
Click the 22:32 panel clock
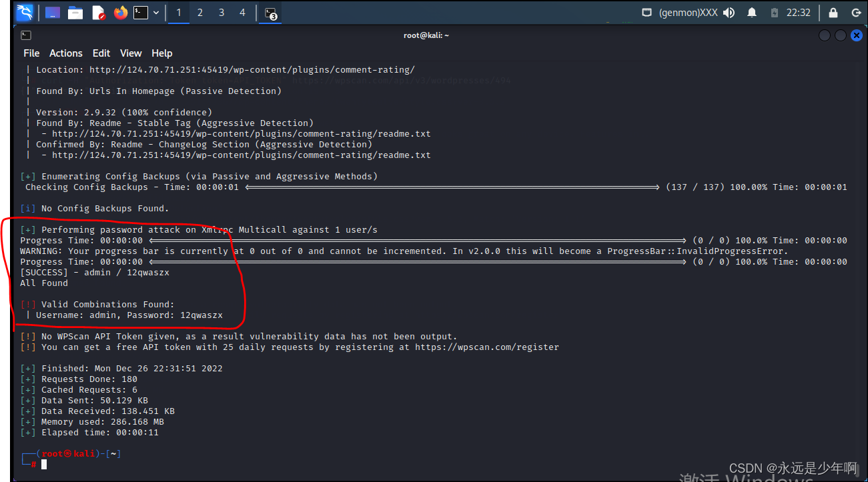pyautogui.click(x=798, y=13)
